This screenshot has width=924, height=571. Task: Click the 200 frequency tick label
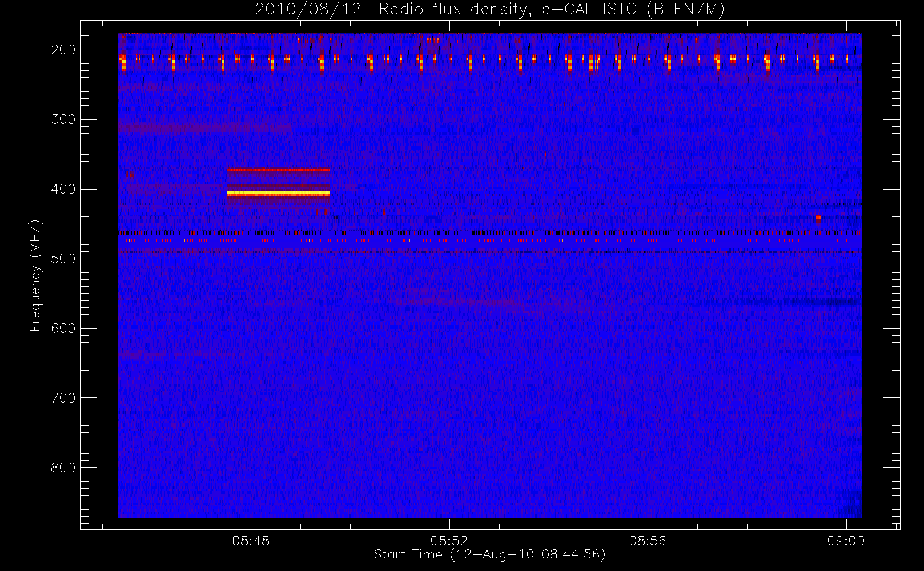[63, 50]
